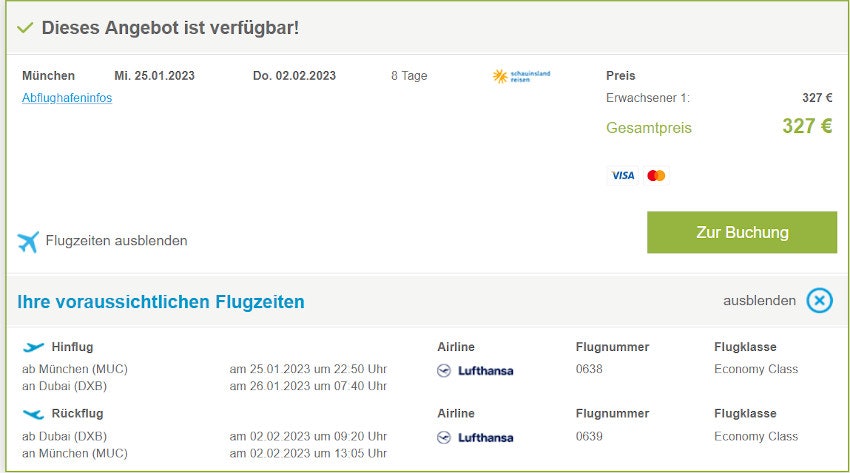This screenshot has height=473, width=850.
Task: Click Economy Class for the Rückflug
Action: point(756,436)
